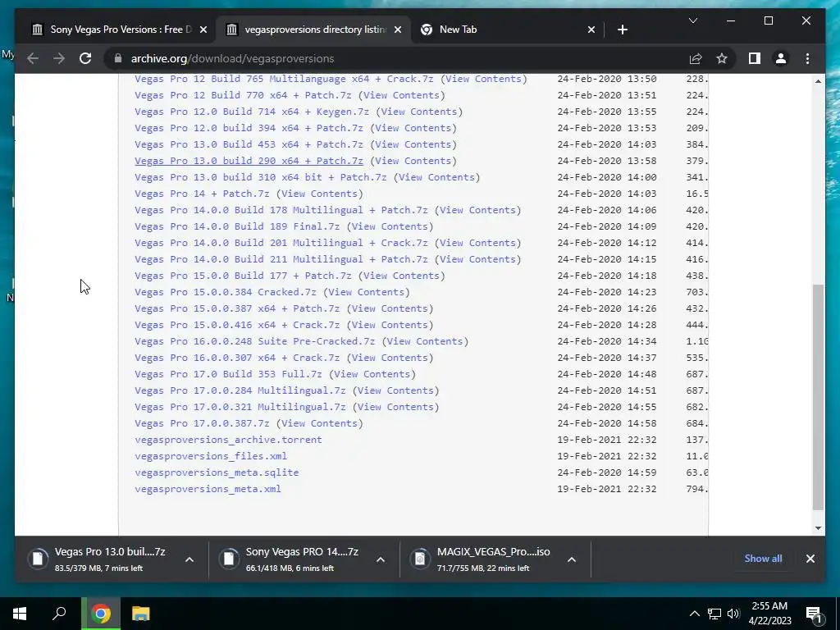Open MAGIX_VEGAS_Pro iso download options arrow

pos(572,559)
